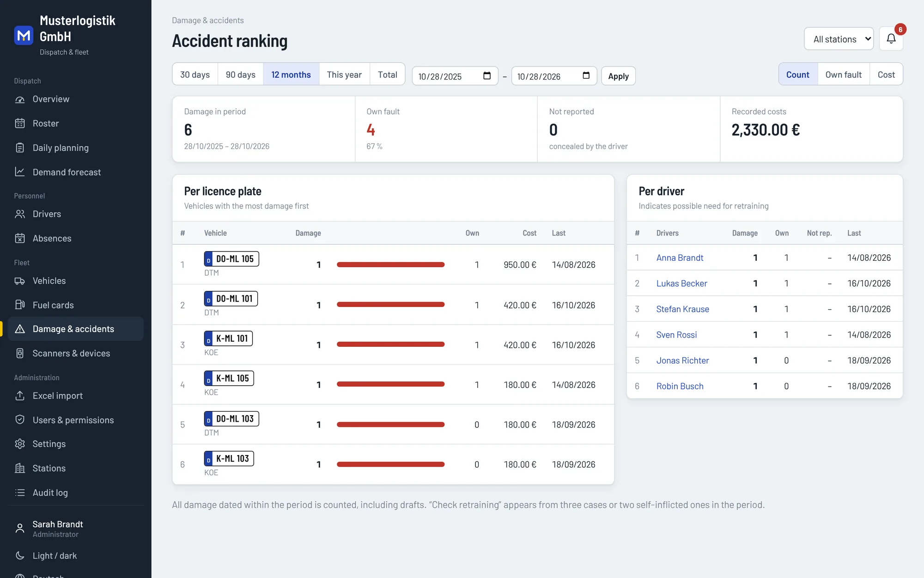
Task: Click the Scanners & devices icon
Action: tap(20, 353)
